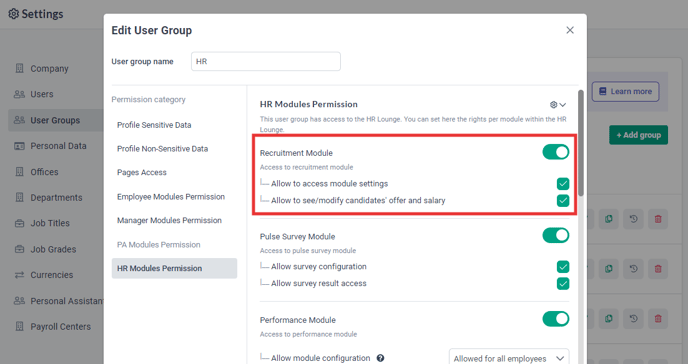Click the book icon on Learn more button

603,91
